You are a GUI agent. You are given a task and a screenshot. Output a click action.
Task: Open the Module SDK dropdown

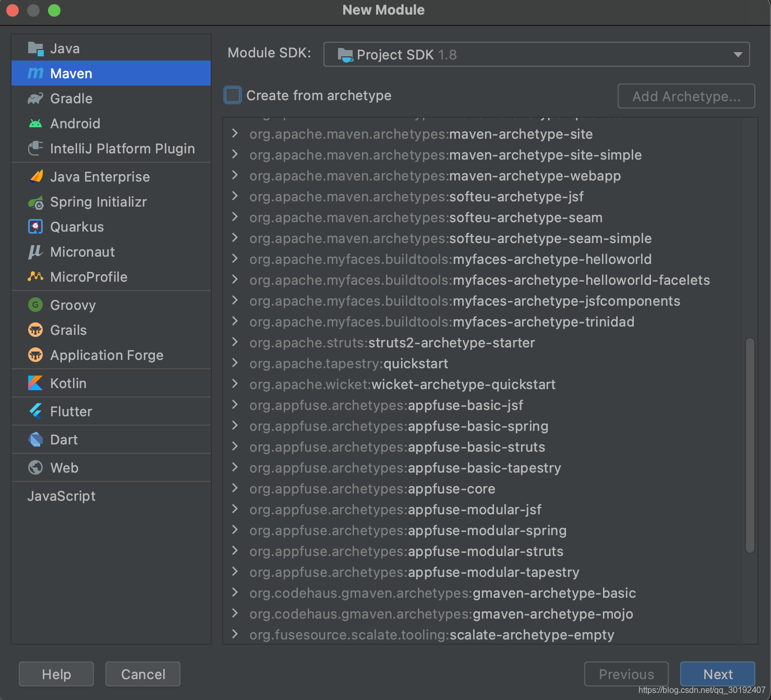tap(537, 55)
